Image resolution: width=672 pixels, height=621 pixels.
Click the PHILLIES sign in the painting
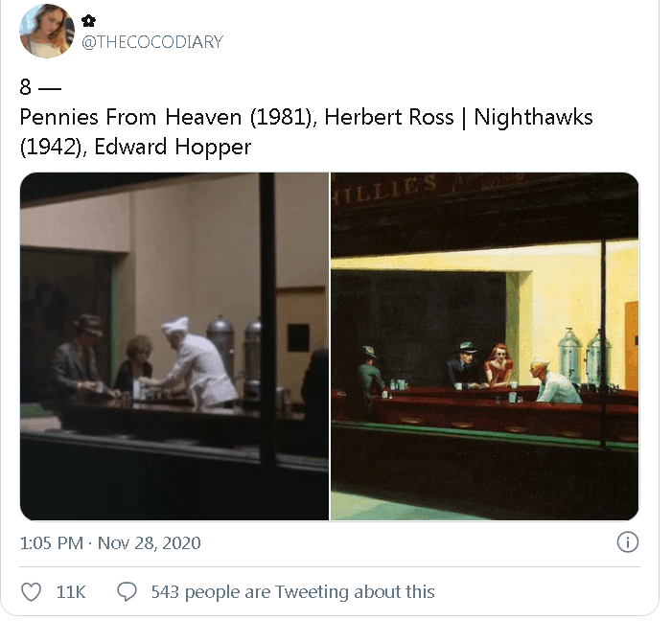[x=385, y=189]
